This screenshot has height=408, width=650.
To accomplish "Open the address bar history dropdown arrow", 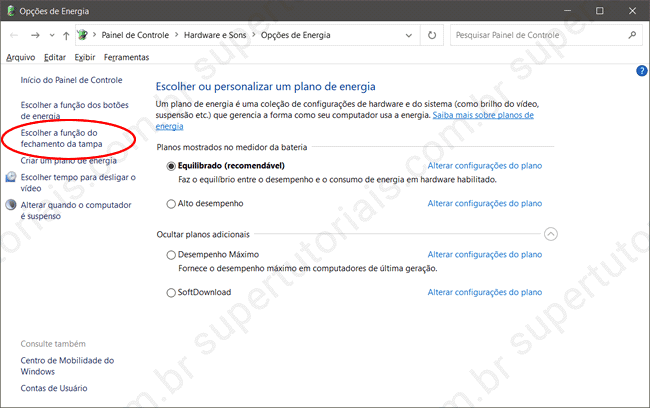I will pyautogui.click(x=407, y=35).
